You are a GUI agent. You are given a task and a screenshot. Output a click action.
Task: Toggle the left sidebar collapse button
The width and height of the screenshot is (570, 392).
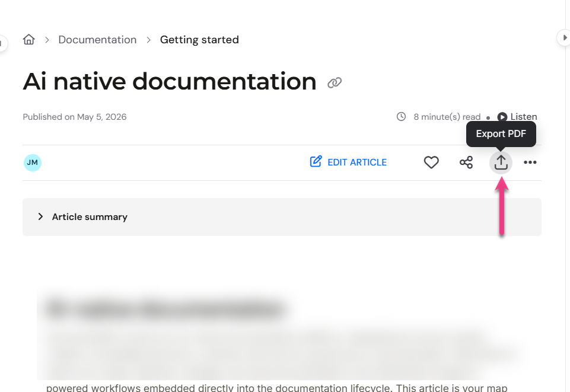[x=2, y=44]
